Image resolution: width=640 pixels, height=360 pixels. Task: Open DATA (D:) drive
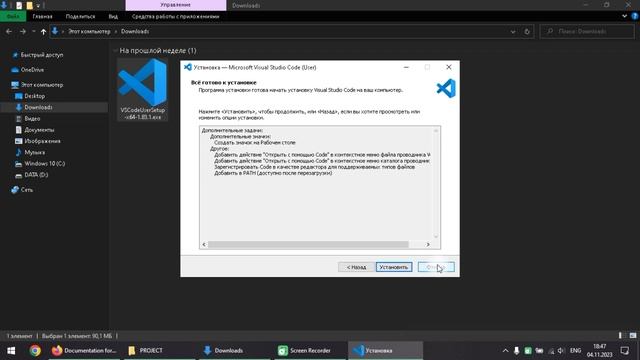point(32,175)
